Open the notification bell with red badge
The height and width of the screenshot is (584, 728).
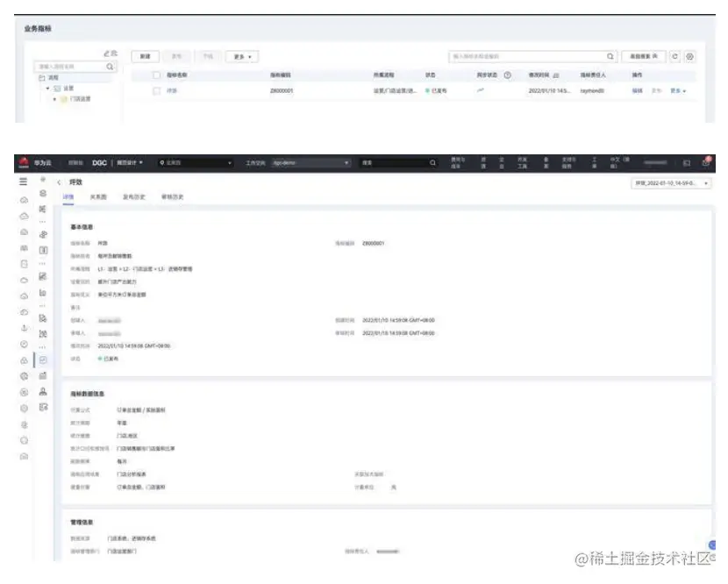tap(706, 162)
